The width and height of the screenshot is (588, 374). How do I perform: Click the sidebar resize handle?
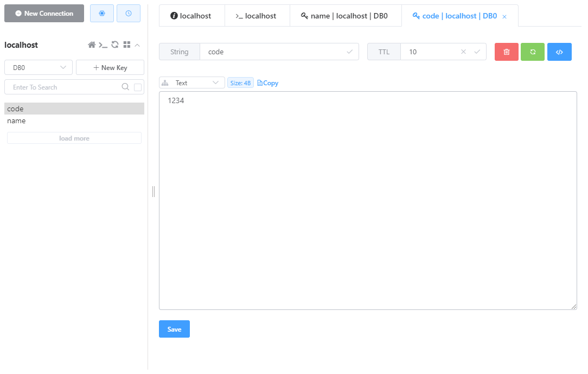click(x=154, y=192)
